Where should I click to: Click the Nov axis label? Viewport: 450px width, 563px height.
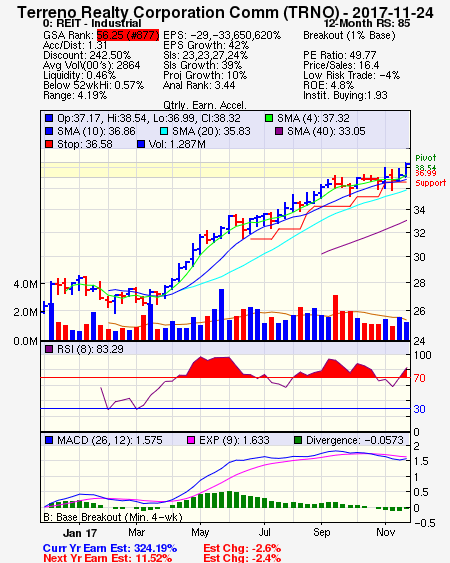(x=385, y=532)
